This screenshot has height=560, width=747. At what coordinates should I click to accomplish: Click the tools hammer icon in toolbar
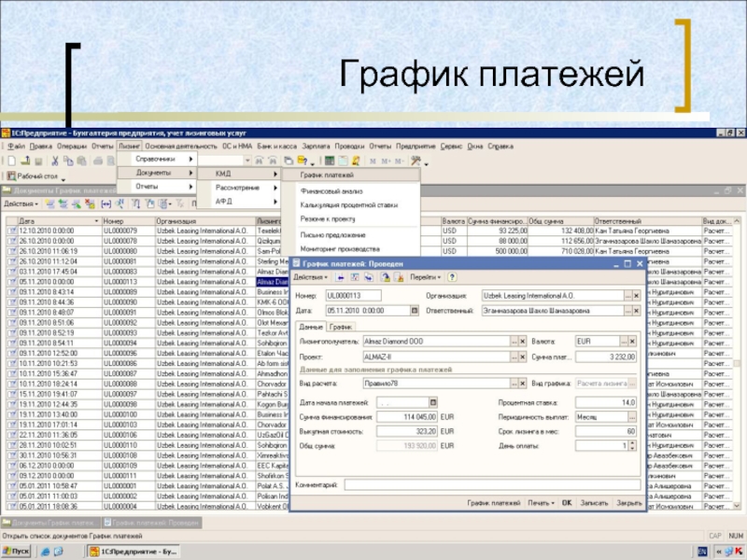[x=416, y=161]
